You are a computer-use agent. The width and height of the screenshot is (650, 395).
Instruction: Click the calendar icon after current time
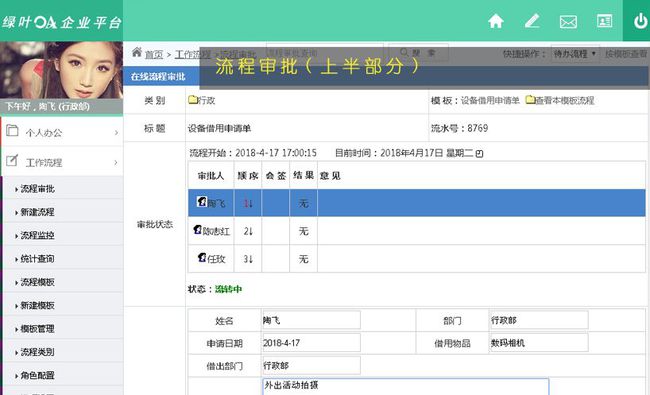pyautogui.click(x=480, y=153)
